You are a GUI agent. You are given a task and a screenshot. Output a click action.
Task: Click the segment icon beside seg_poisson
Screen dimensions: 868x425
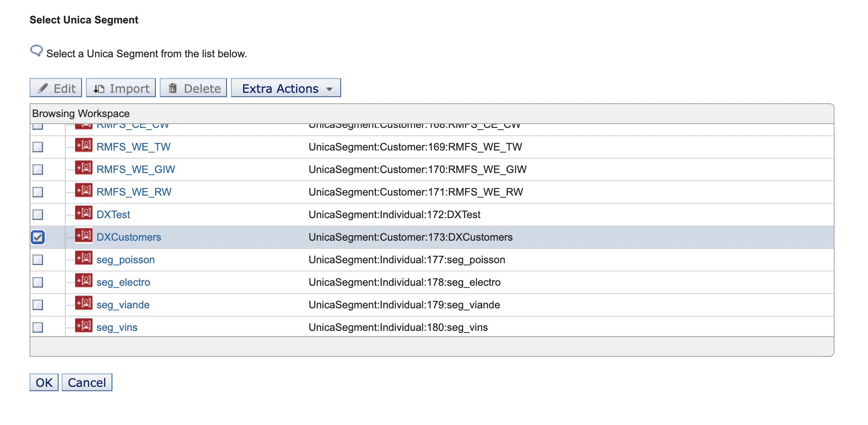click(x=84, y=258)
